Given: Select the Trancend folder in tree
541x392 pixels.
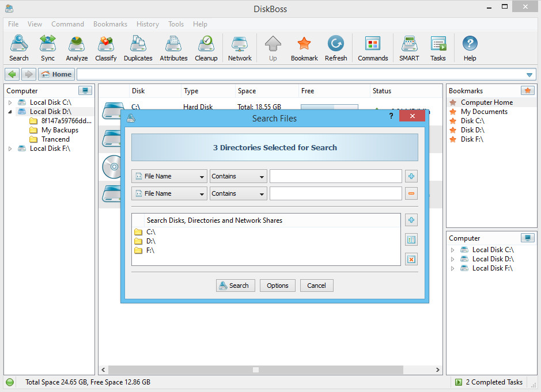Looking at the screenshot, I should (55, 139).
